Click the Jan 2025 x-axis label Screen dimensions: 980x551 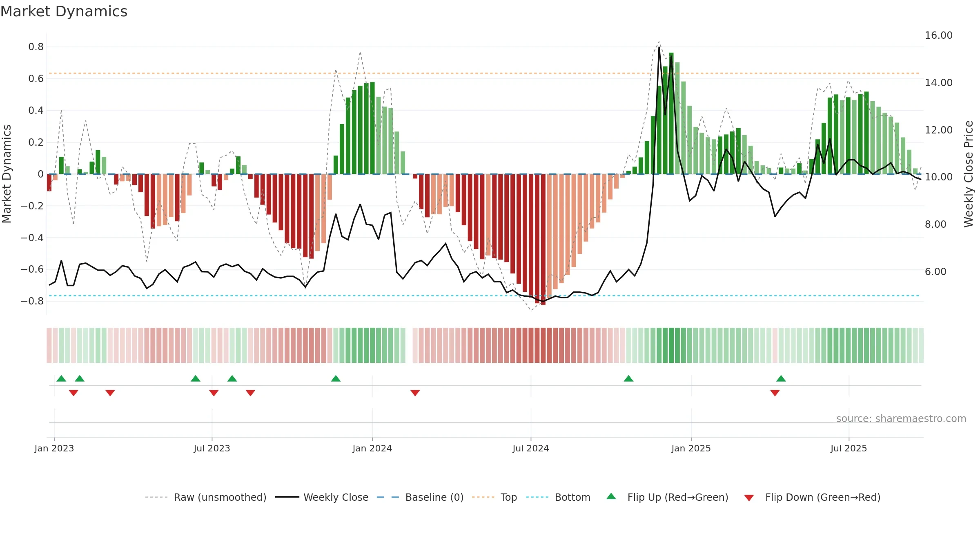pos(691,448)
